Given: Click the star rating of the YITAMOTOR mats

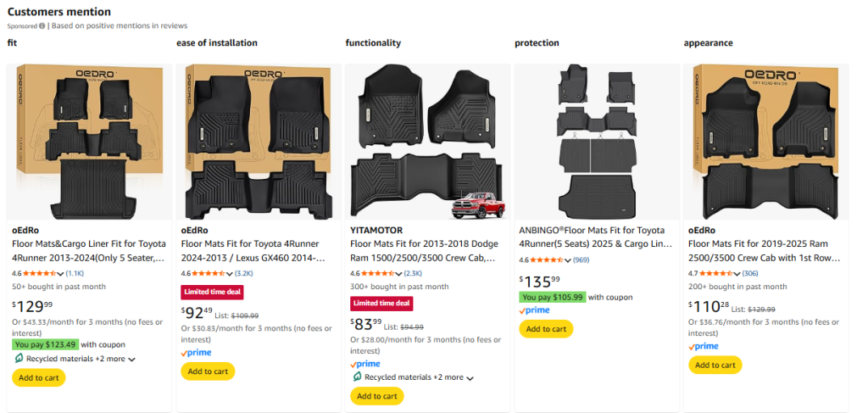Looking at the screenshot, I should pyautogui.click(x=381, y=273).
